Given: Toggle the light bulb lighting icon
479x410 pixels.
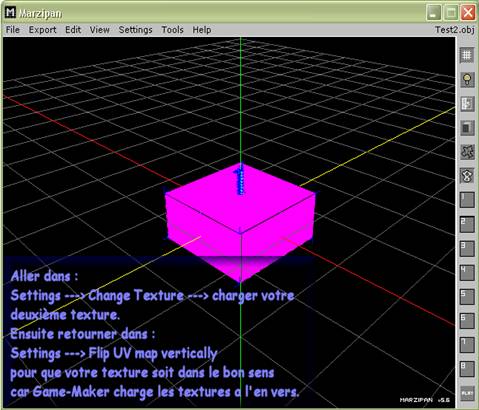Looking at the screenshot, I should 467,80.
